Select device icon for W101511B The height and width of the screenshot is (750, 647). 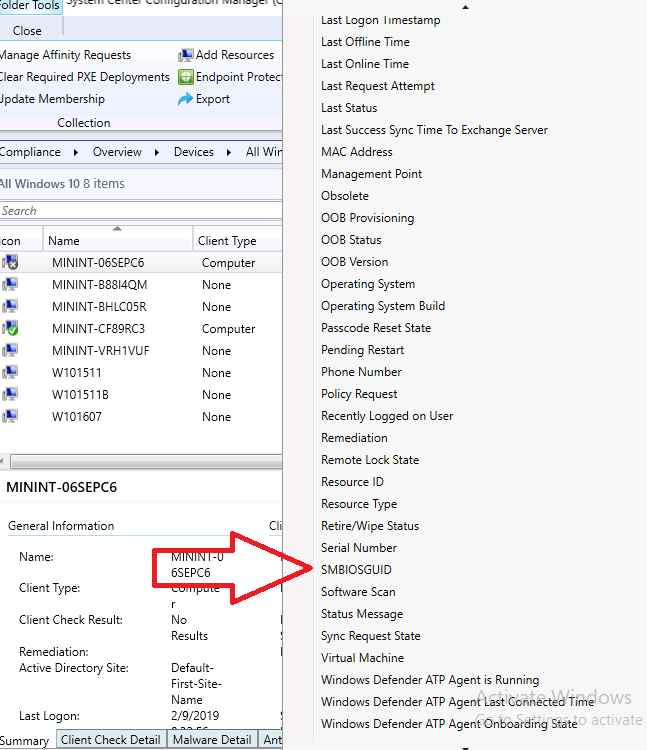[x=10, y=395]
